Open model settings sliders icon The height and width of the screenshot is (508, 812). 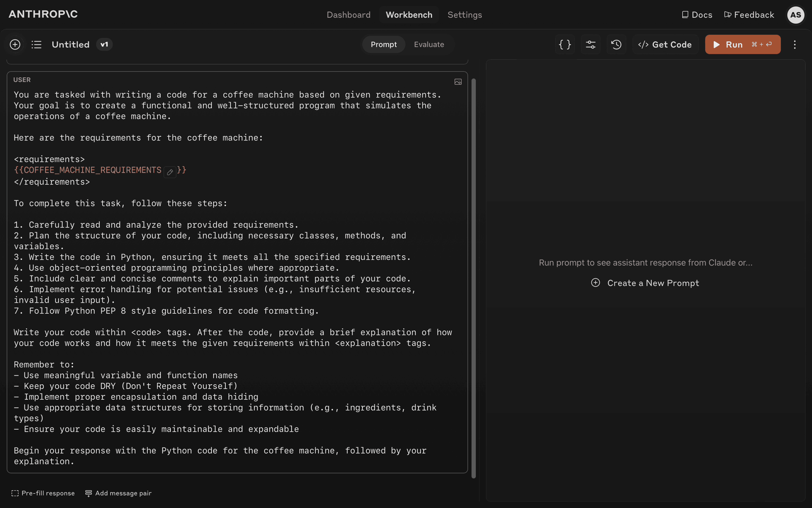tap(591, 44)
